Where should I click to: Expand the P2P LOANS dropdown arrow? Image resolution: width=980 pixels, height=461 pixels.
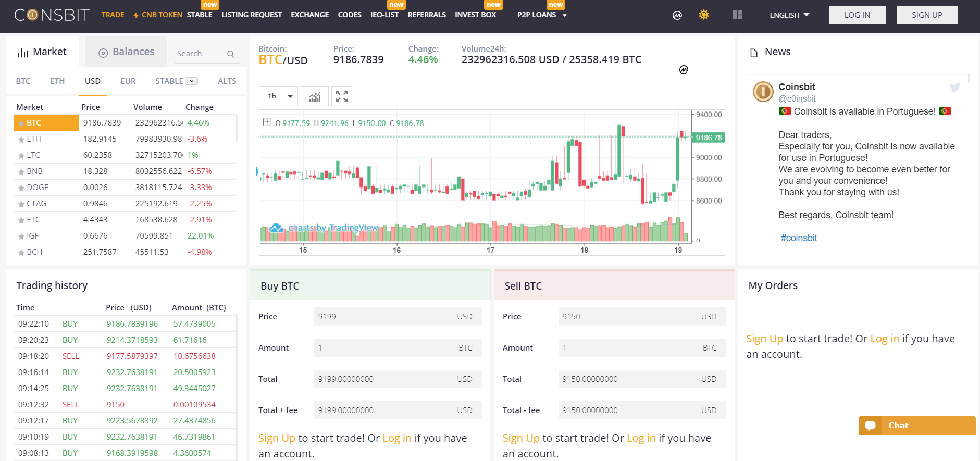click(x=565, y=16)
